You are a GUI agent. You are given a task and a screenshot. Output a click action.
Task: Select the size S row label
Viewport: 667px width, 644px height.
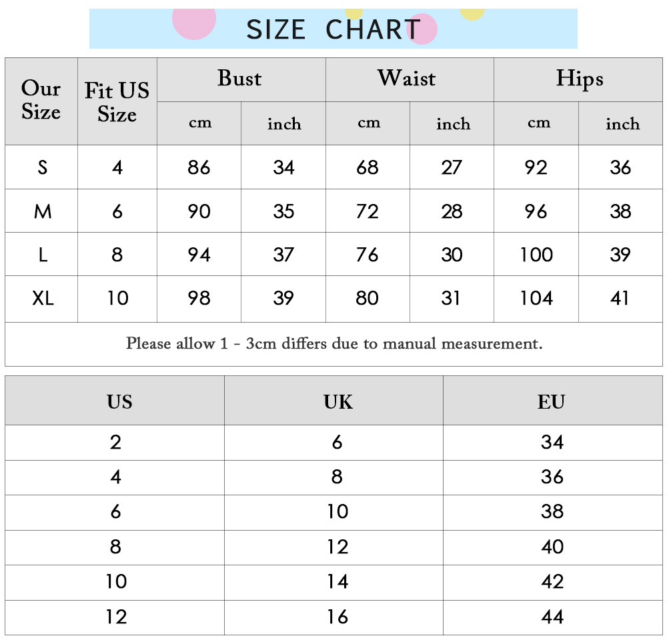[42, 167]
